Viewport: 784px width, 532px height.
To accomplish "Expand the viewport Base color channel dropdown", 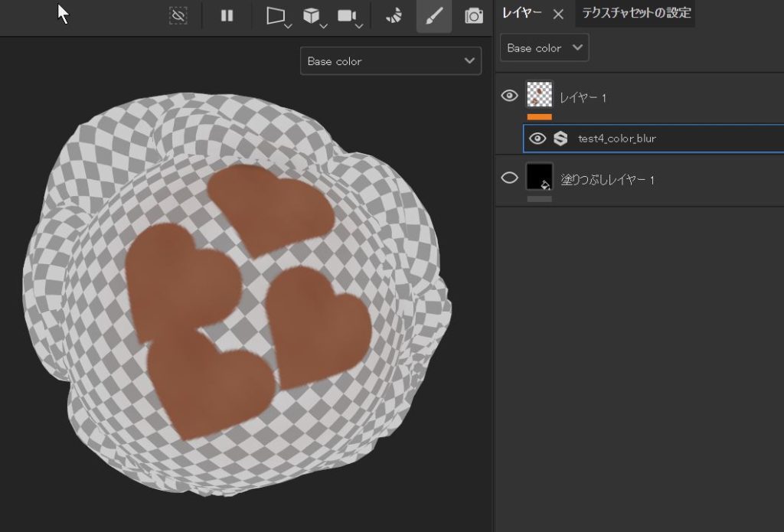I will pyautogui.click(x=390, y=61).
